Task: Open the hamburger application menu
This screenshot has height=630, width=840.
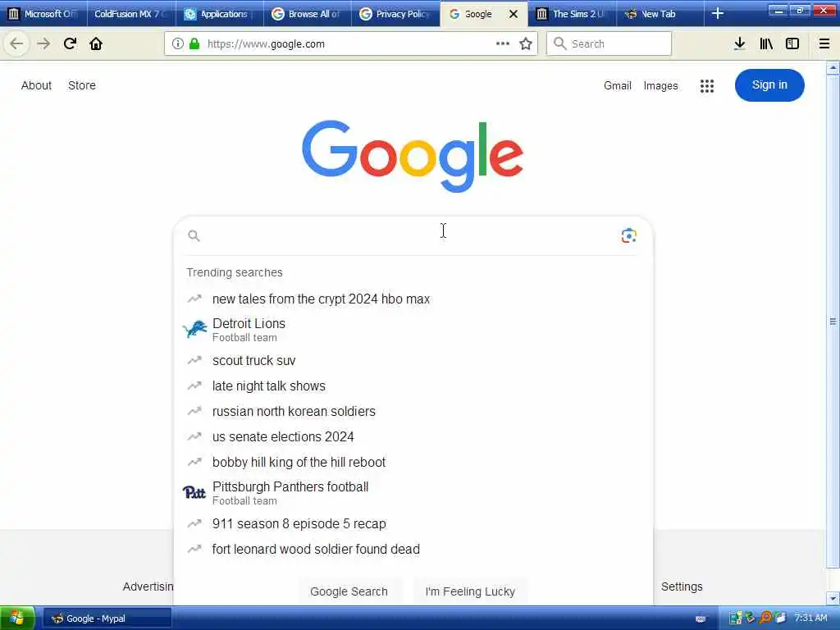Action: point(824,44)
